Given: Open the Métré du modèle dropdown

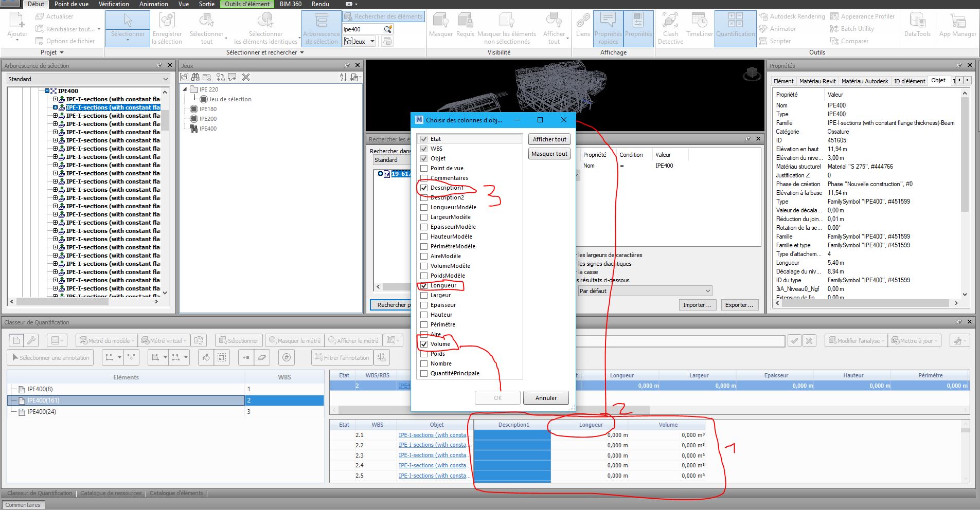Looking at the screenshot, I should [133, 340].
